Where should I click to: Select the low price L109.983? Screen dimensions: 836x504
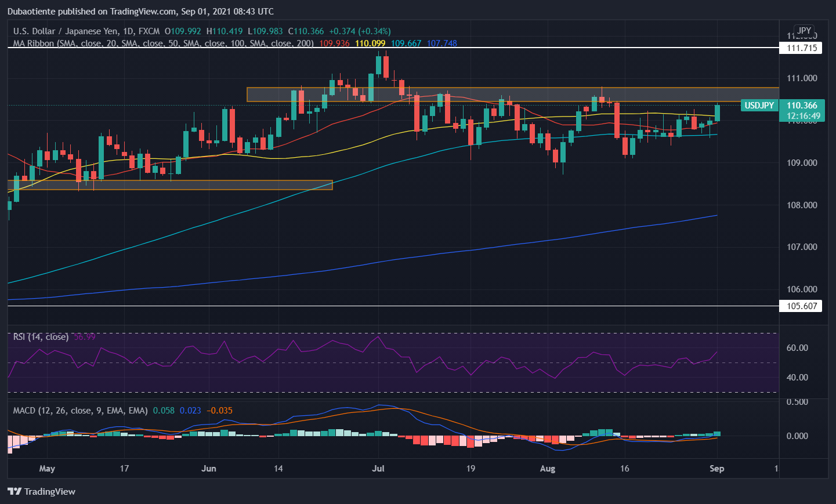tap(265, 31)
